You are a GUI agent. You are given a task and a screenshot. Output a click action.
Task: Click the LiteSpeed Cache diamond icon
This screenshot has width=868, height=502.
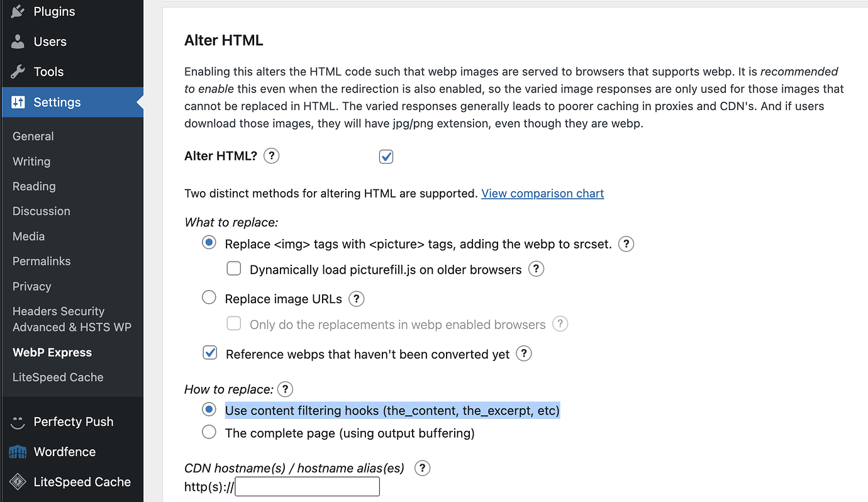coord(18,482)
